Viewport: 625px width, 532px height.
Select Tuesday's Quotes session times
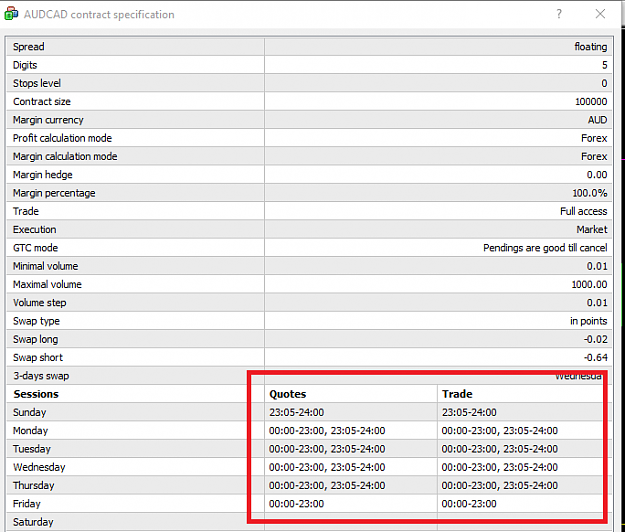327,449
